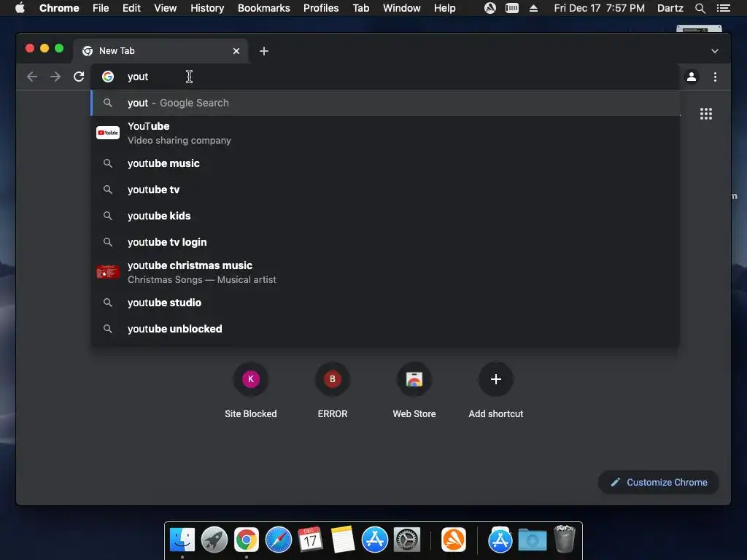The height and width of the screenshot is (560, 747).
Task: Open Launchpad from the Dock
Action: (214, 540)
